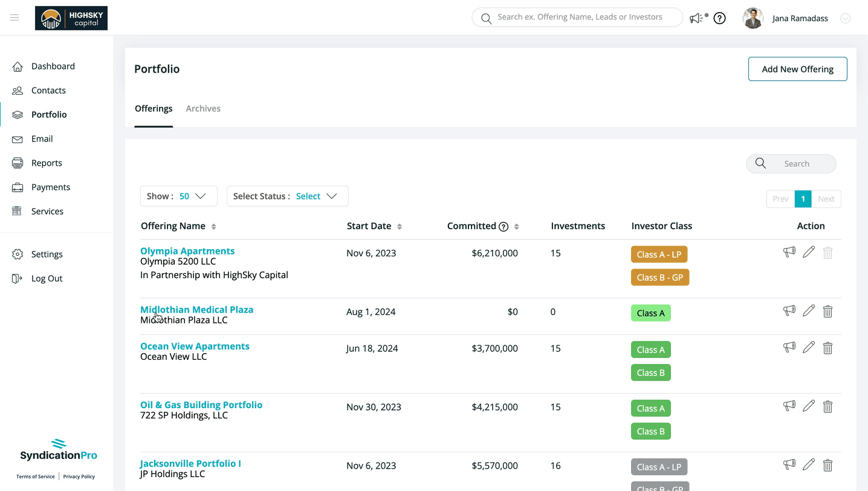The height and width of the screenshot is (491, 868).
Task: Sort by Start Date arrows
Action: click(x=400, y=226)
